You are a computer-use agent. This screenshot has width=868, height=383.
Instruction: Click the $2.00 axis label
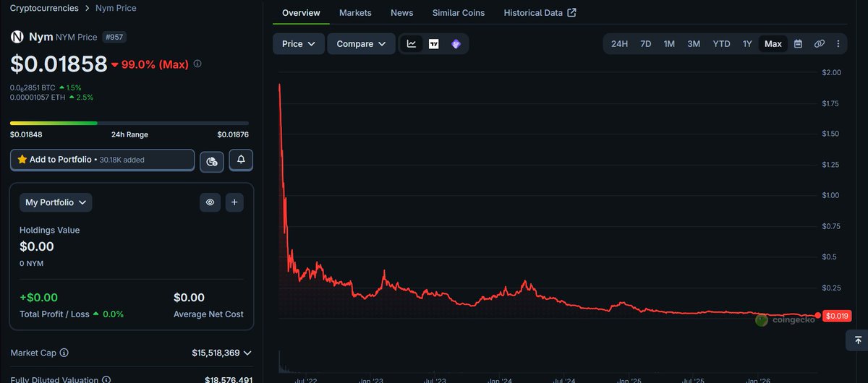831,72
